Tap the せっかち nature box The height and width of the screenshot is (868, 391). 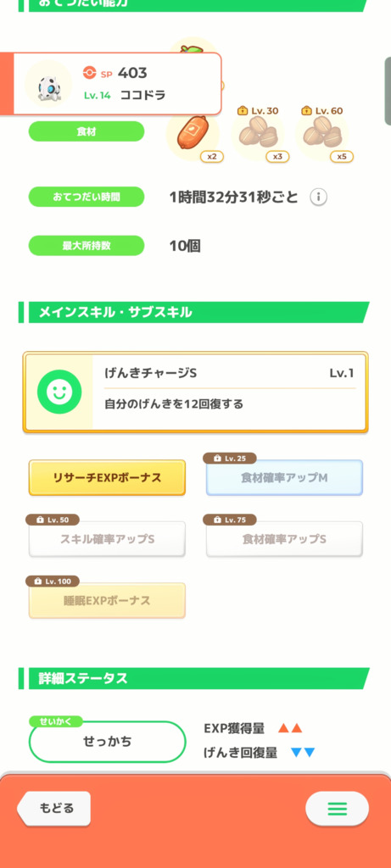tap(108, 741)
